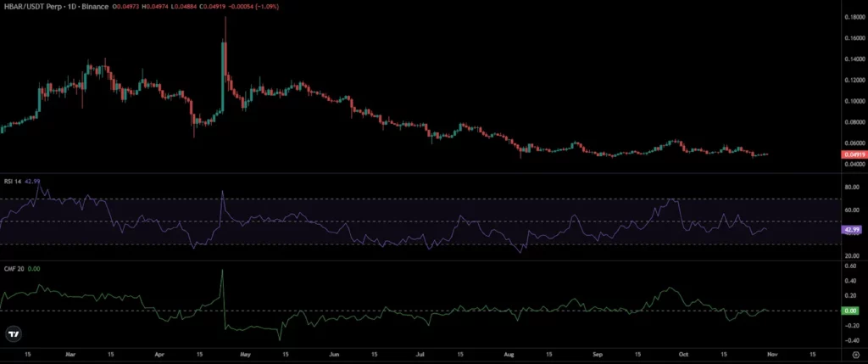
Task: Click the -0.40 CMF axis label
Action: click(x=850, y=341)
